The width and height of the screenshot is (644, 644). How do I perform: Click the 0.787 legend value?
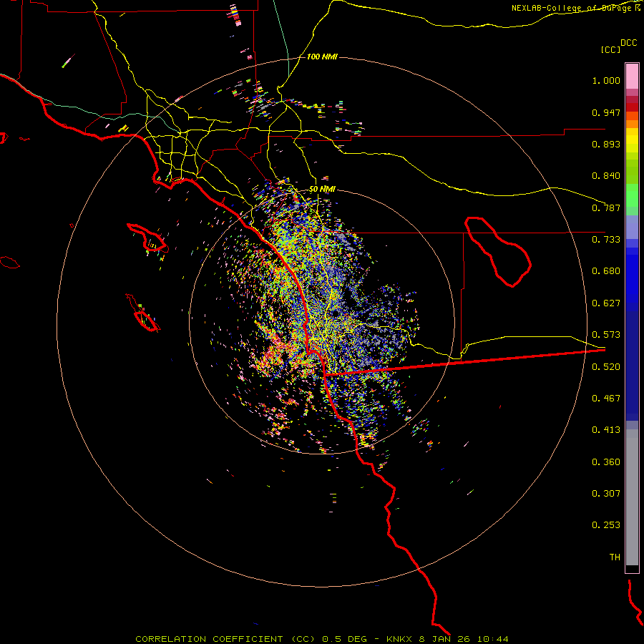606,208
